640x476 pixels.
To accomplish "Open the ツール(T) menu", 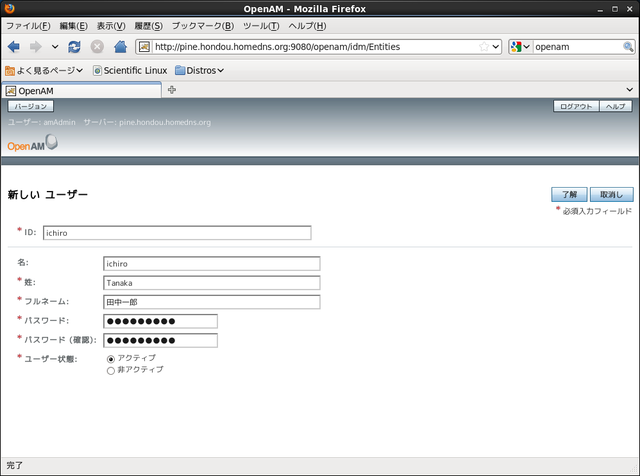I will 261,25.
